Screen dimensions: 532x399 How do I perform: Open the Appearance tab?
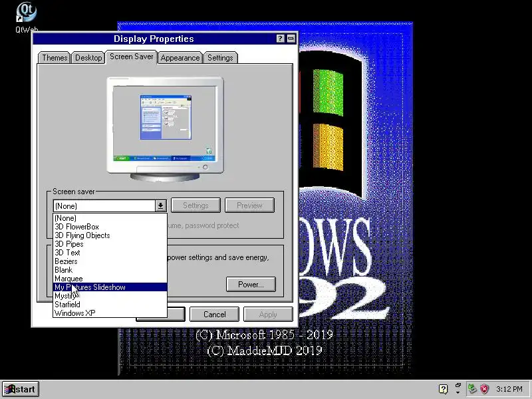coord(180,58)
